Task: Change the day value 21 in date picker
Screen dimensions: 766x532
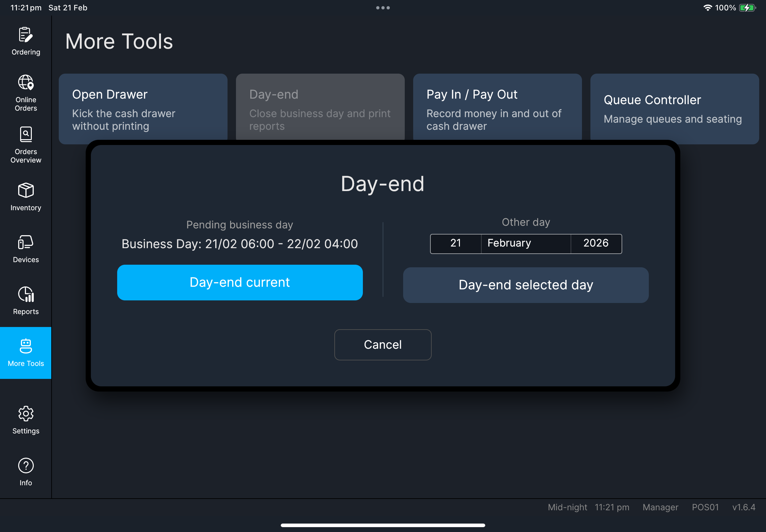Action: pyautogui.click(x=455, y=243)
